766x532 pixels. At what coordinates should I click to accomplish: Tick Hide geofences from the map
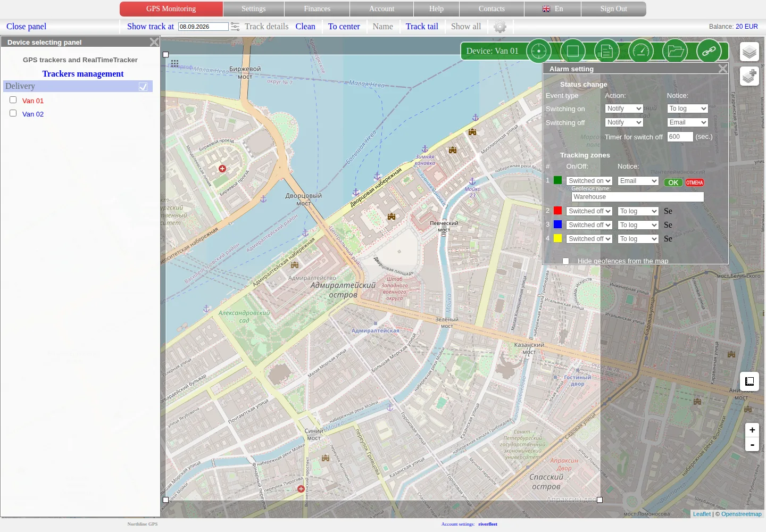pos(566,261)
